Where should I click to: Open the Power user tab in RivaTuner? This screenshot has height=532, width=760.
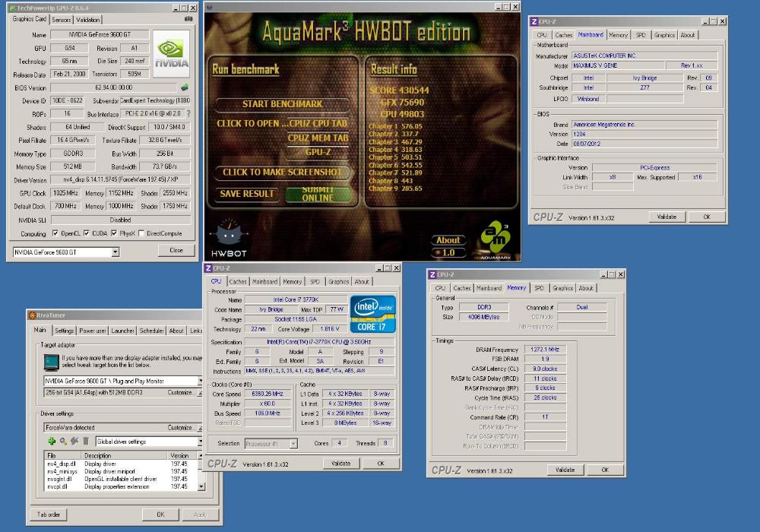click(x=92, y=331)
